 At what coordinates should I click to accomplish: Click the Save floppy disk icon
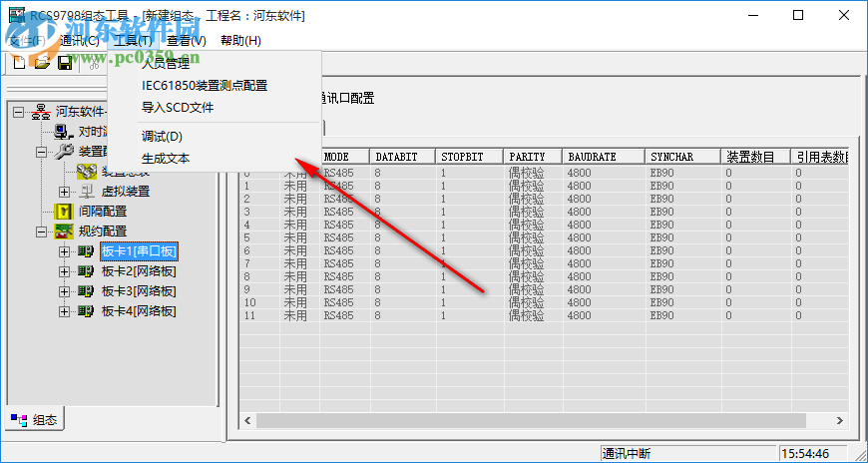point(65,63)
